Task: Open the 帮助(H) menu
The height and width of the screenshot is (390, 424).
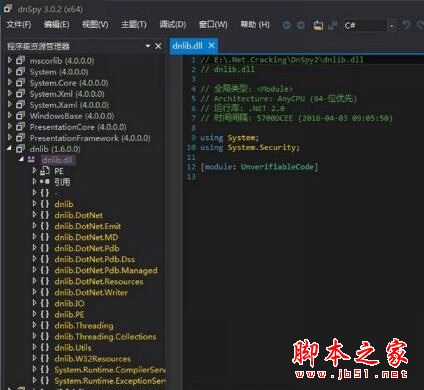Action: pos(255,25)
